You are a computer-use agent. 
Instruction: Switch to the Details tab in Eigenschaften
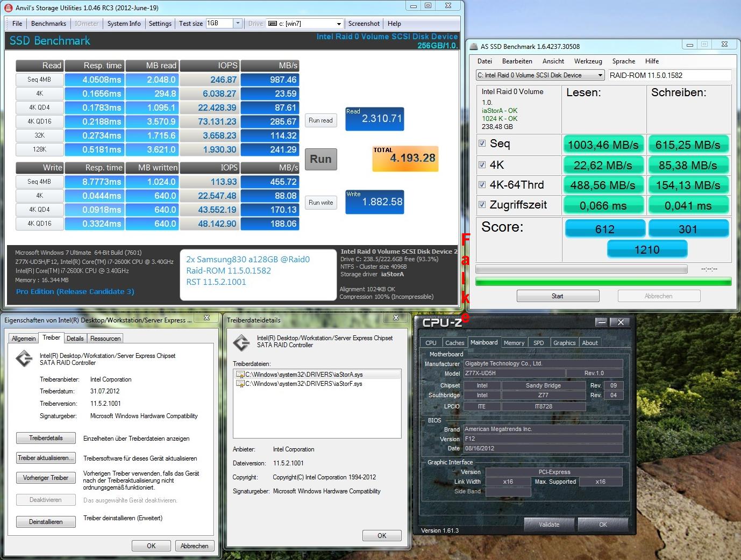[75, 339]
